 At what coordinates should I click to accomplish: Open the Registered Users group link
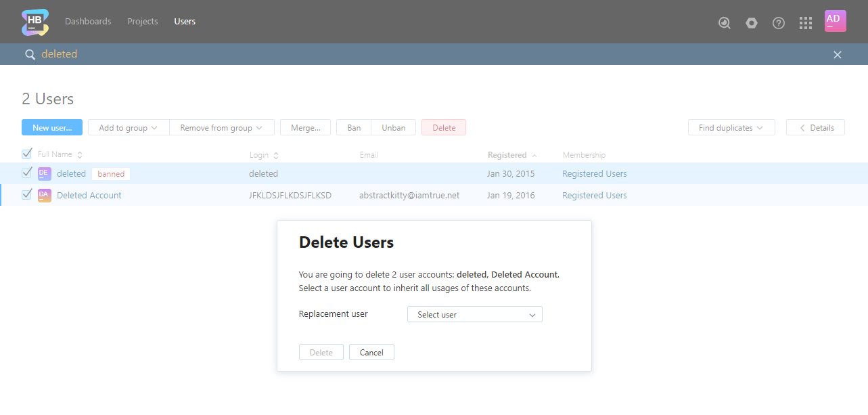click(x=594, y=173)
